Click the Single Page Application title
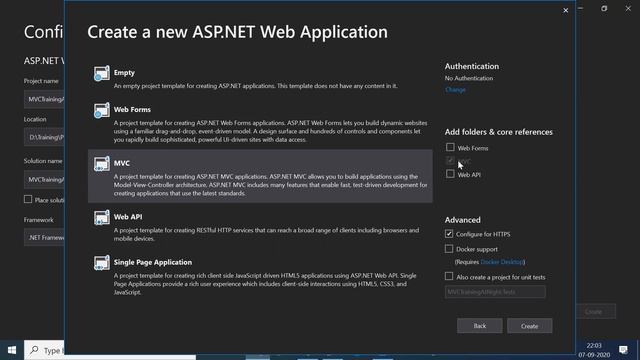This screenshot has width=640, height=360. tap(153, 262)
